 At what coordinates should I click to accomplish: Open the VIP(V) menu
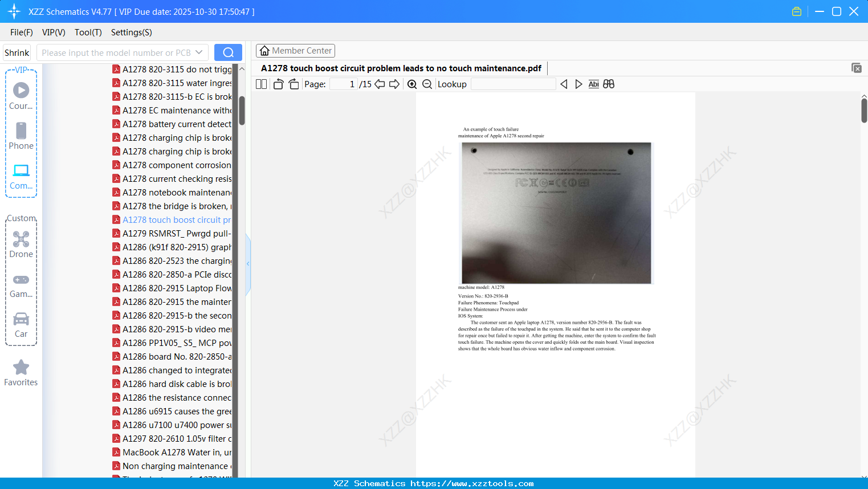point(54,32)
